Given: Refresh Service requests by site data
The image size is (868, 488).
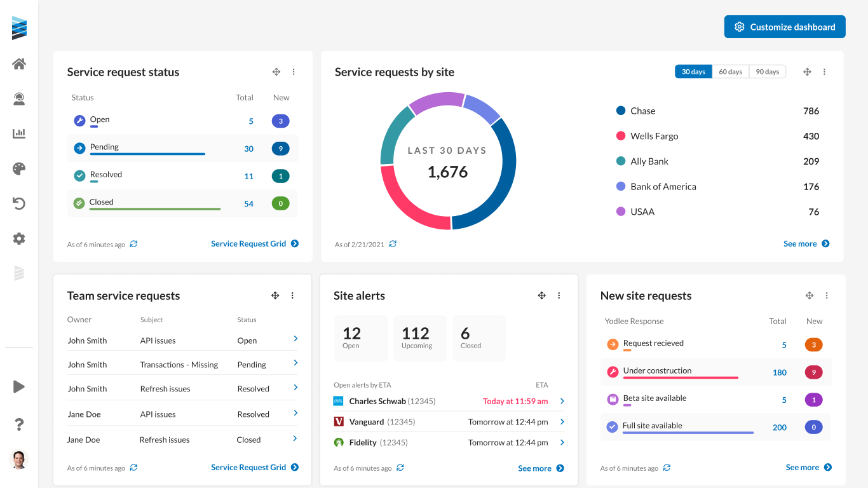Looking at the screenshot, I should click(x=393, y=244).
